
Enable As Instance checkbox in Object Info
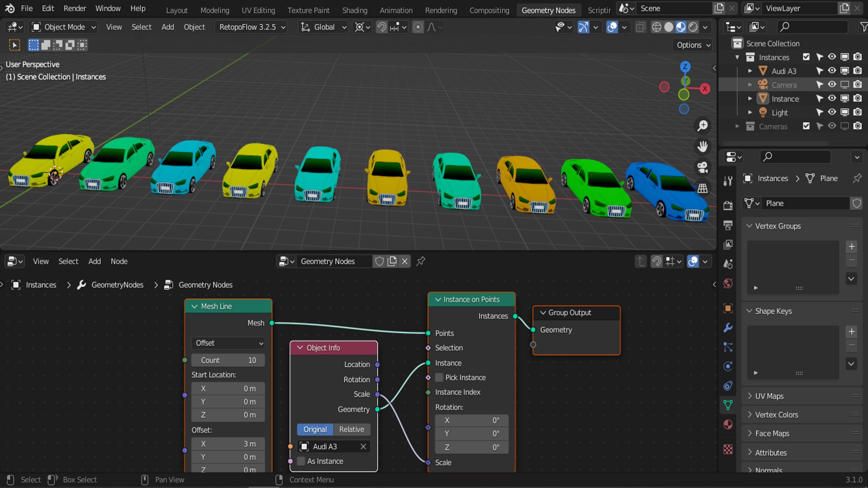[x=301, y=461]
